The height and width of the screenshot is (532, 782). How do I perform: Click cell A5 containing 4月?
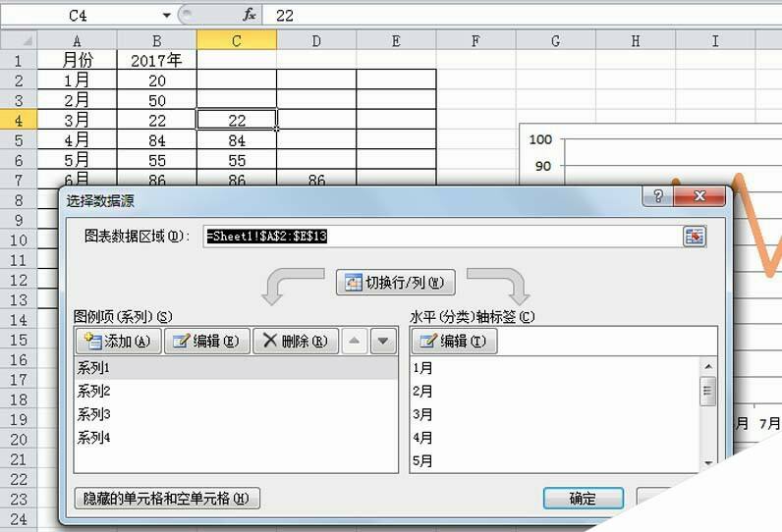click(x=77, y=140)
